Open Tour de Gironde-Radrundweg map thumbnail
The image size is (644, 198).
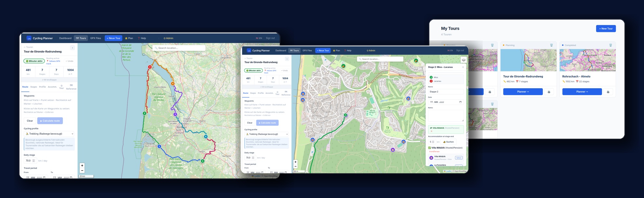(x=528, y=60)
